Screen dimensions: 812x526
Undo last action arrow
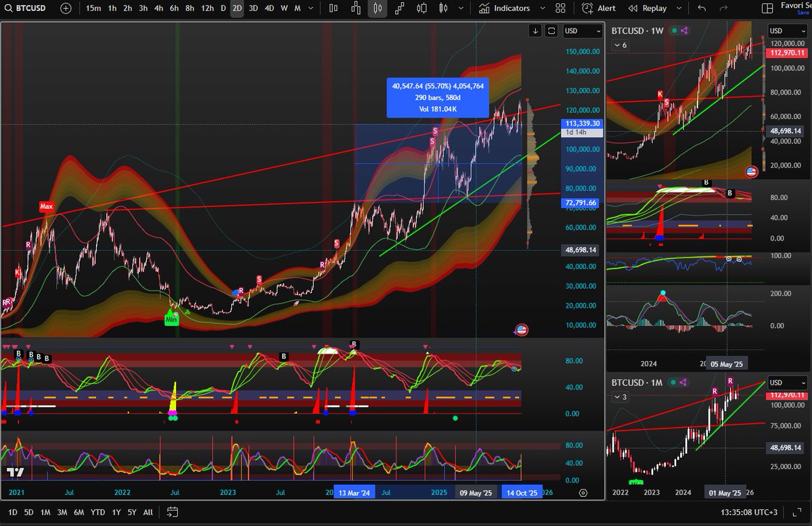click(702, 8)
